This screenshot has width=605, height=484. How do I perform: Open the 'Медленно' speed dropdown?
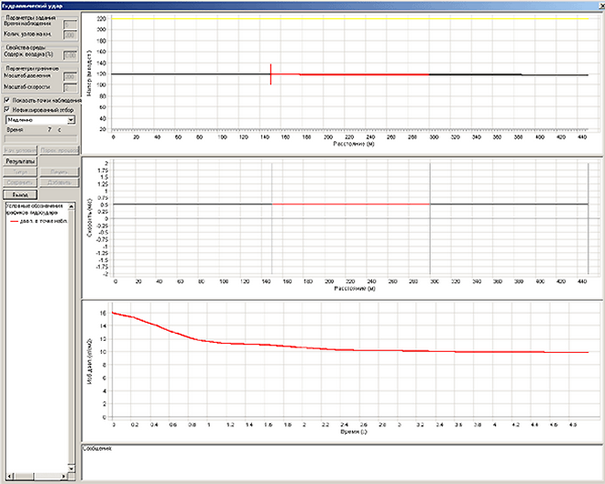pyautogui.click(x=72, y=119)
